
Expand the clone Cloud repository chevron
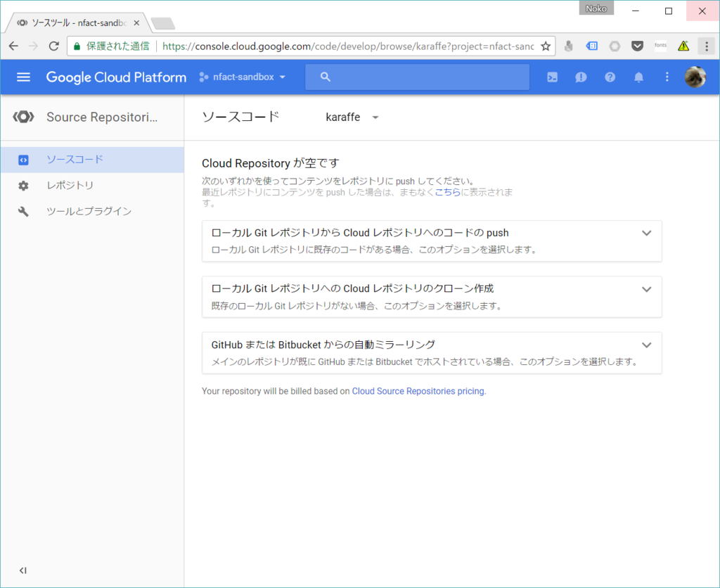[x=647, y=289]
